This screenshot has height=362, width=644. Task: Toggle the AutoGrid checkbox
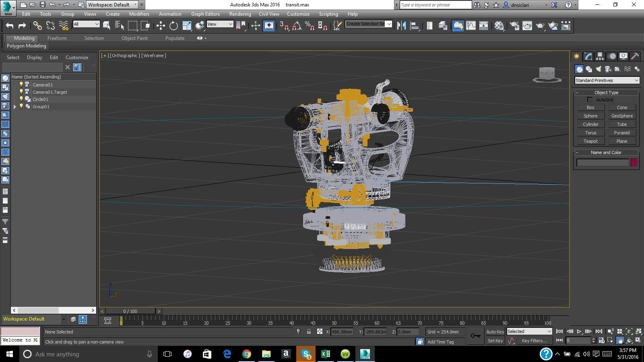pyautogui.click(x=590, y=100)
